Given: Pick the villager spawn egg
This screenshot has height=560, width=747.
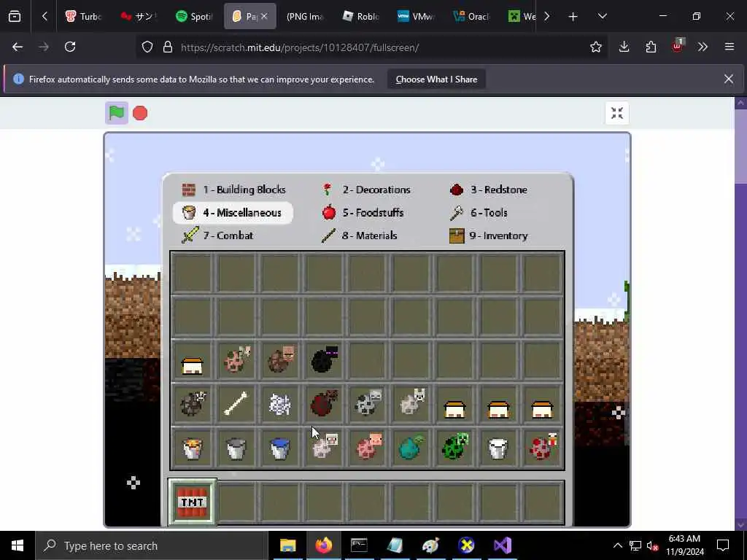Looking at the screenshot, I should (280, 360).
